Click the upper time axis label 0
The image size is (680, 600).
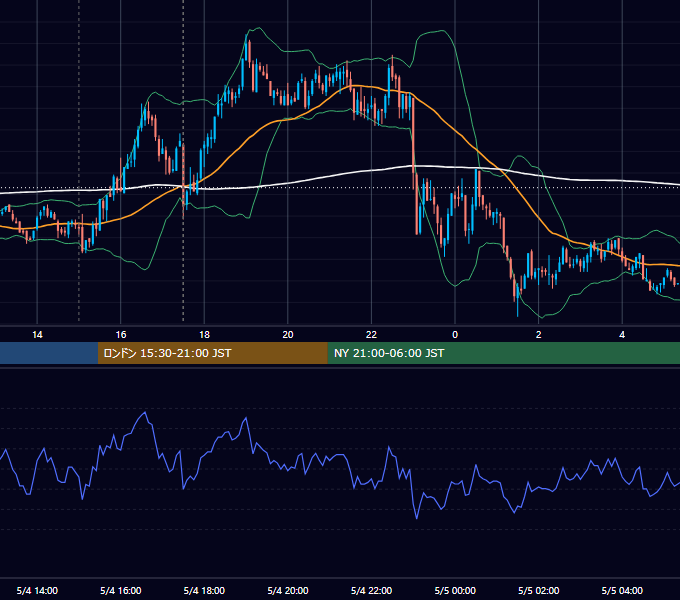pyautogui.click(x=455, y=335)
